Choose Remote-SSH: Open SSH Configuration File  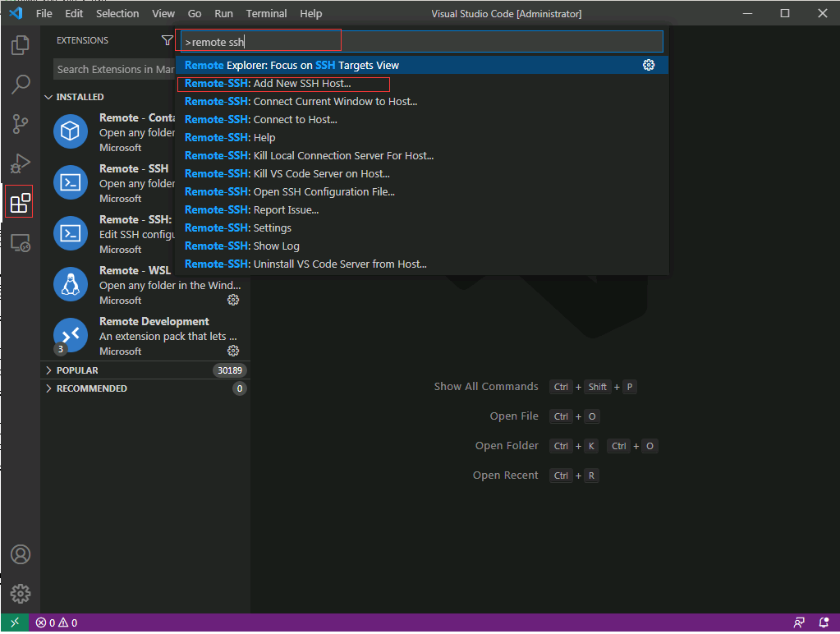tap(422, 192)
